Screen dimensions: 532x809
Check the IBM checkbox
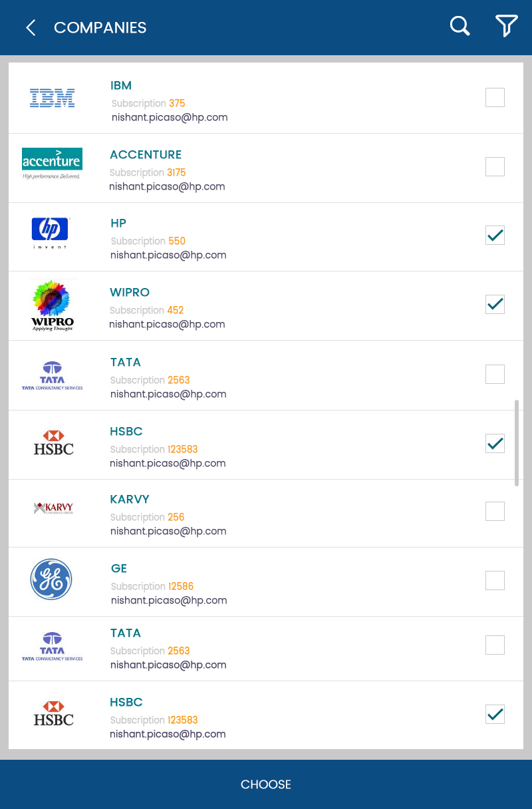pyautogui.click(x=495, y=98)
